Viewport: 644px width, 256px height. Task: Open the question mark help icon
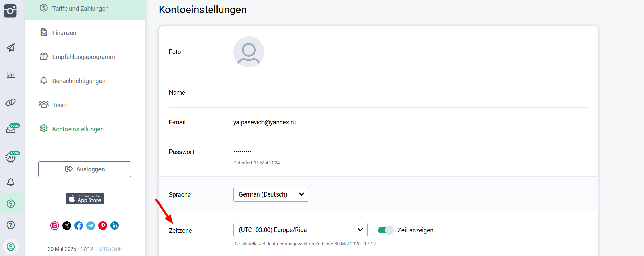pyautogui.click(x=11, y=225)
